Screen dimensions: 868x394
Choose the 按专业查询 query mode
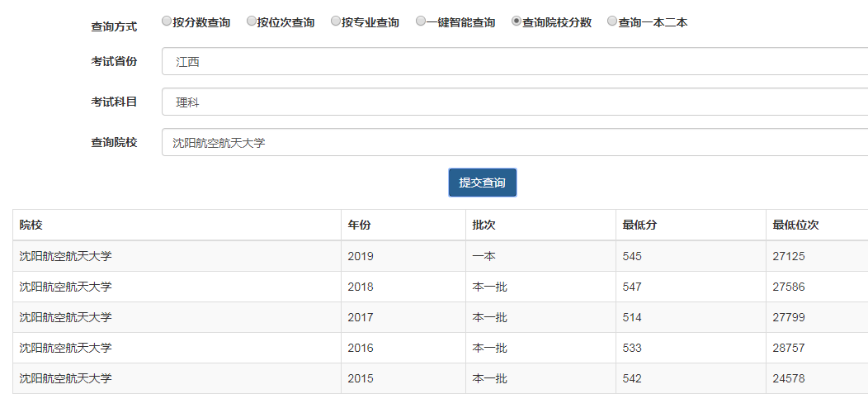coord(336,21)
